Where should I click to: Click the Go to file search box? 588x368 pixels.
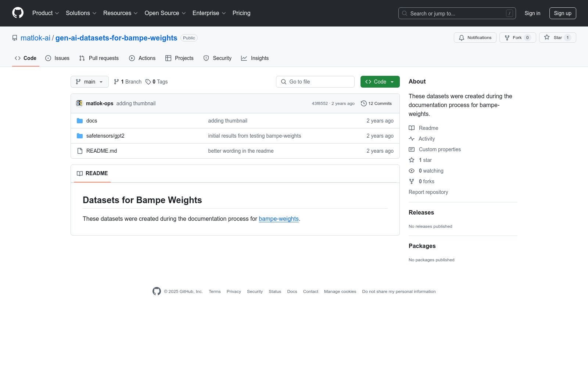coord(315,82)
